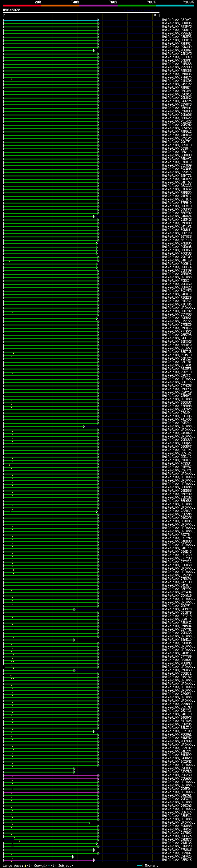Screen dimensions: 197x868
Task: Open hit UniRef100_C9K025
Action: pos(177,857)
